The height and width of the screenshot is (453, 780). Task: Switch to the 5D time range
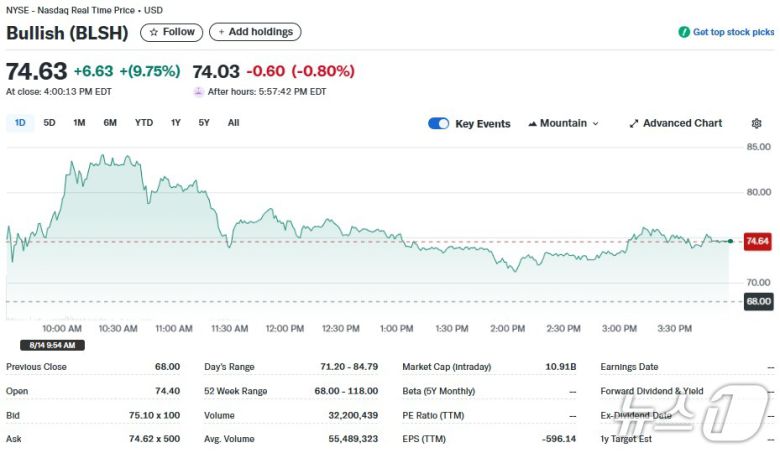(49, 123)
